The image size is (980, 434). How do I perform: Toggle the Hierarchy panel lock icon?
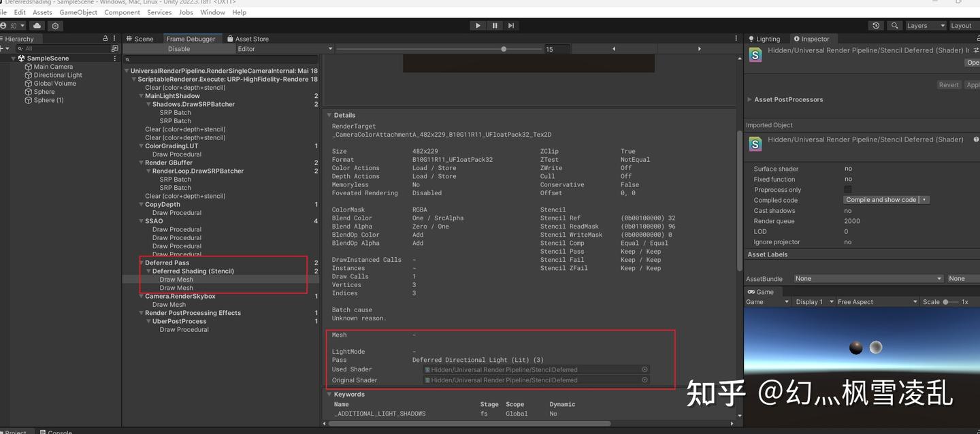click(105, 38)
